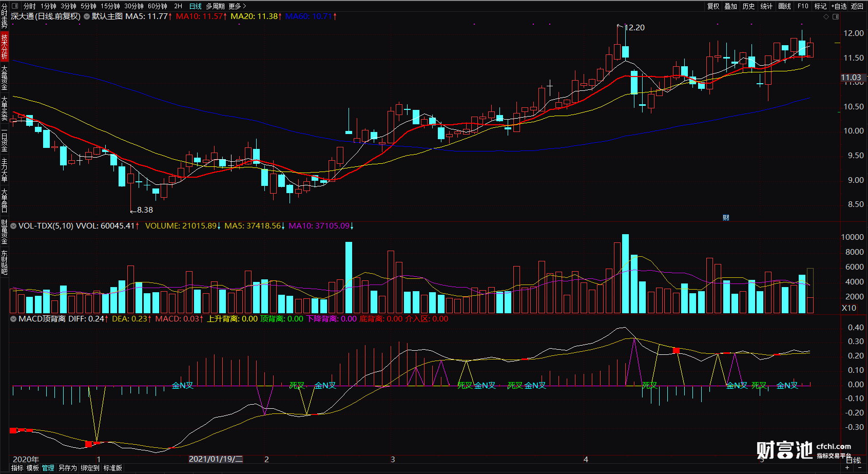Open 一日资金 sidebar tab

click(x=4, y=139)
